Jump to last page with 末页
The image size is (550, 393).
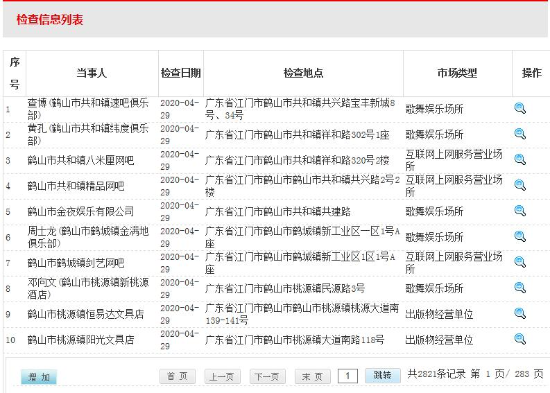coord(313,377)
